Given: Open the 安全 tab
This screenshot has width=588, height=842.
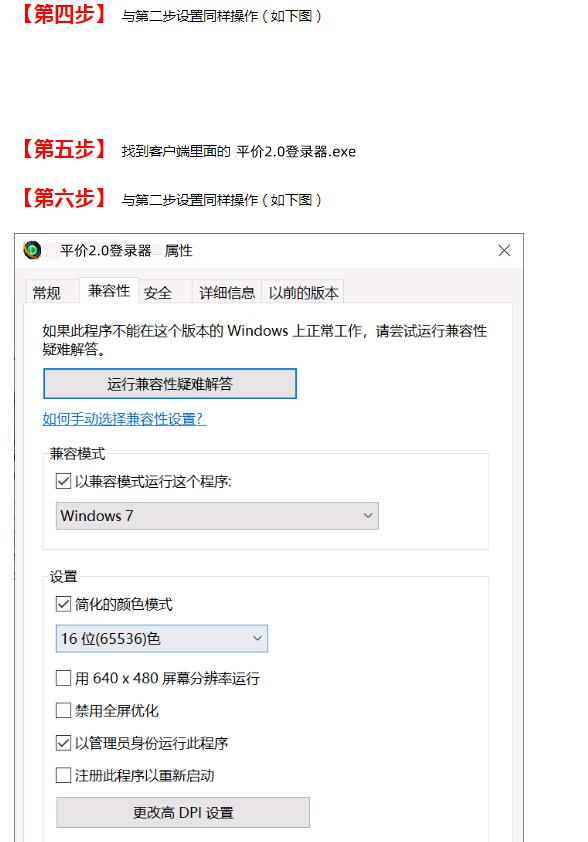Looking at the screenshot, I should coord(158,293).
